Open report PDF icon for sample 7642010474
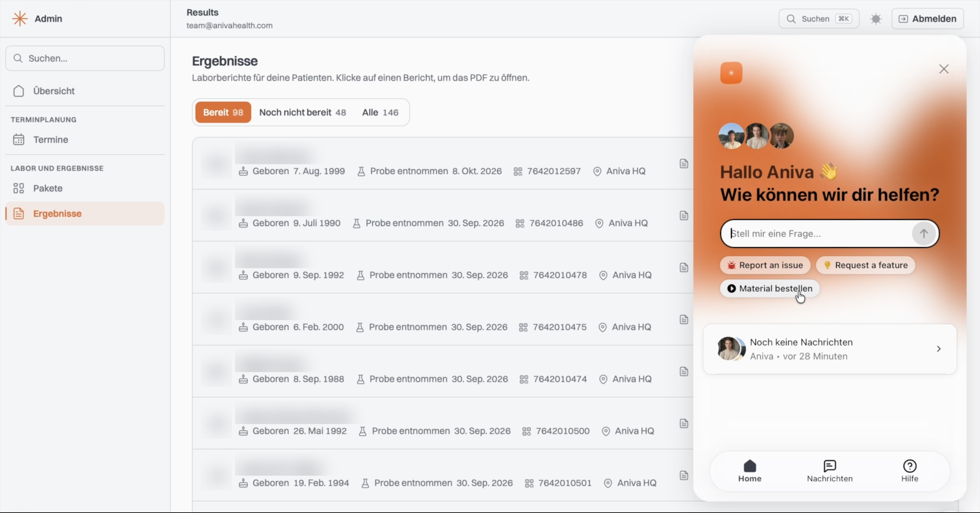 [x=684, y=371]
